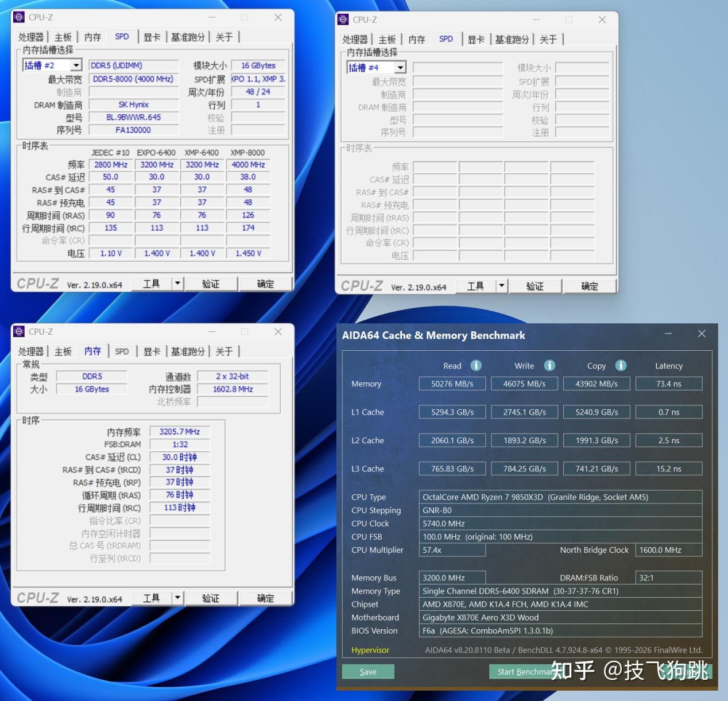The image size is (728, 701).
Task: Click the Motherboard Gigabyte X870E Aero X3D Wood value
Action: (560, 618)
